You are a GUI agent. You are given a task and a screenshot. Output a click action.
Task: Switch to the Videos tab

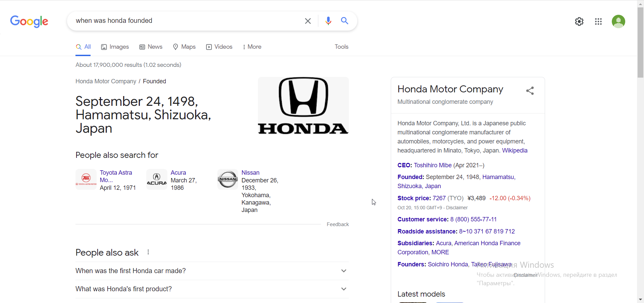pyautogui.click(x=219, y=47)
